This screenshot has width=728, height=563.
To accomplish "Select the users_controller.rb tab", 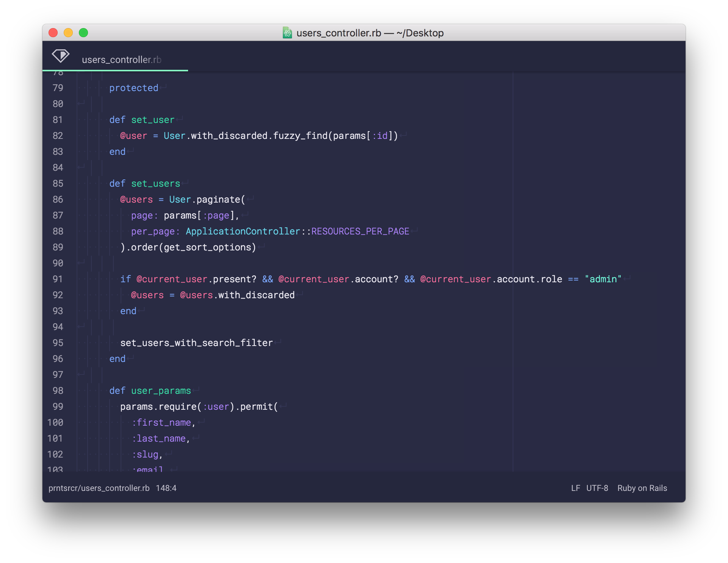I will click(121, 60).
